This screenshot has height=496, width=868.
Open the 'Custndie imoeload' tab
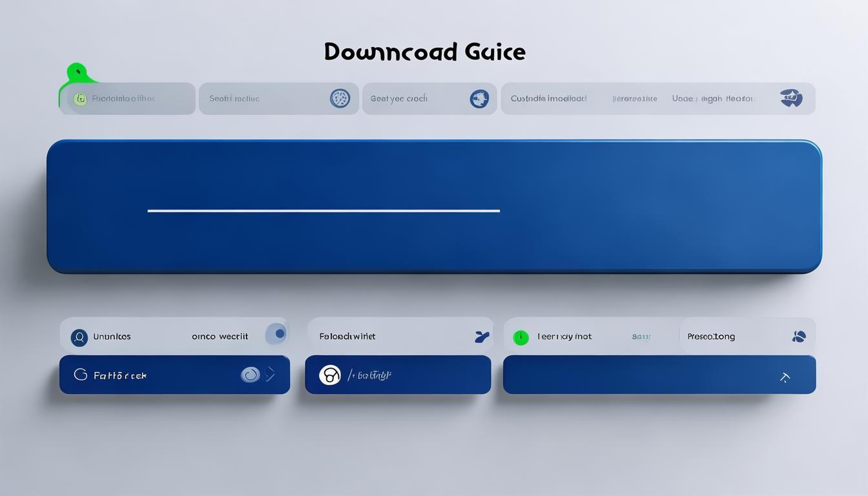pyautogui.click(x=548, y=99)
